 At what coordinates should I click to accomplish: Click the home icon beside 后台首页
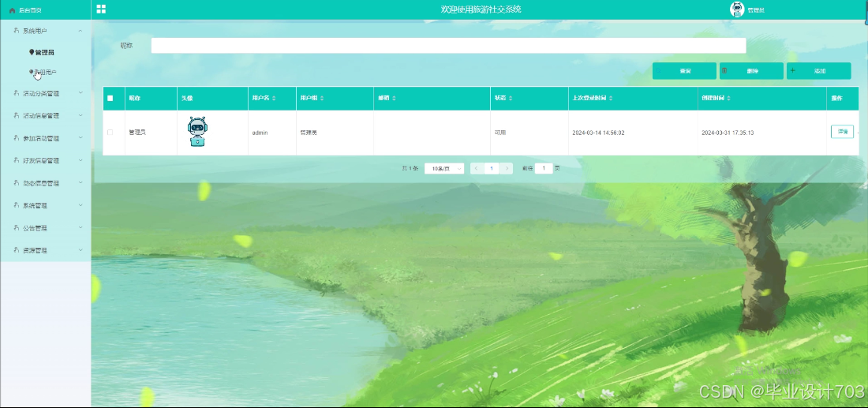coord(12,10)
